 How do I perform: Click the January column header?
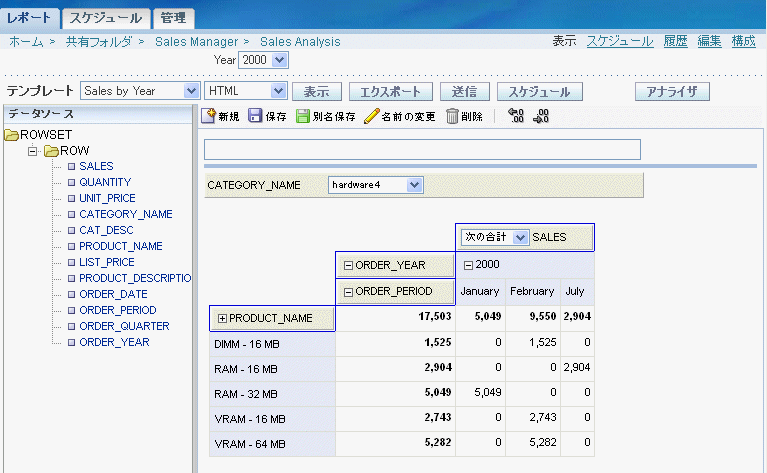click(479, 292)
